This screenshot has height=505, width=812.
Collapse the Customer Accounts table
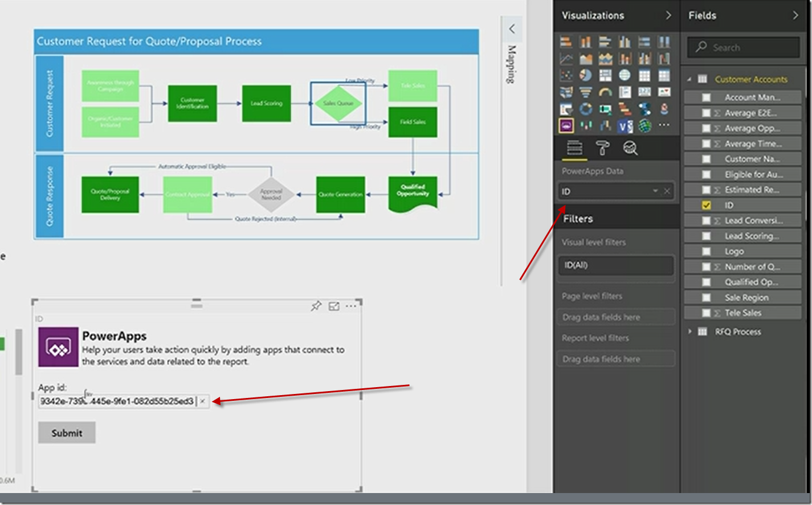click(689, 79)
